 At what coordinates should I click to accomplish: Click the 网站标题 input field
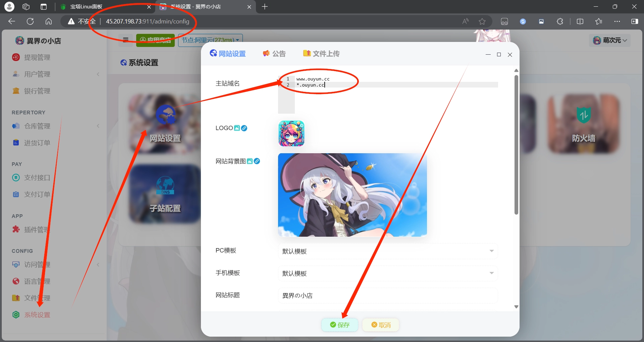(x=388, y=295)
